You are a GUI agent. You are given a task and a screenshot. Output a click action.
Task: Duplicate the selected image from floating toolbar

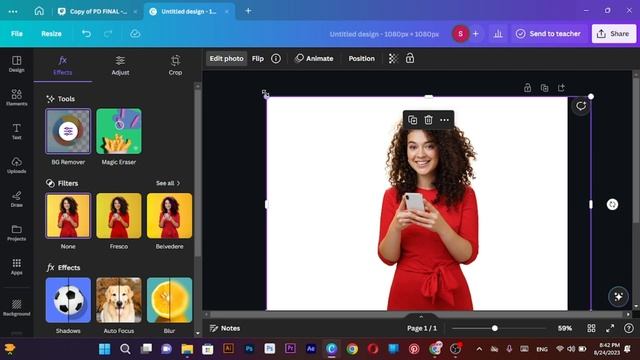click(412, 120)
